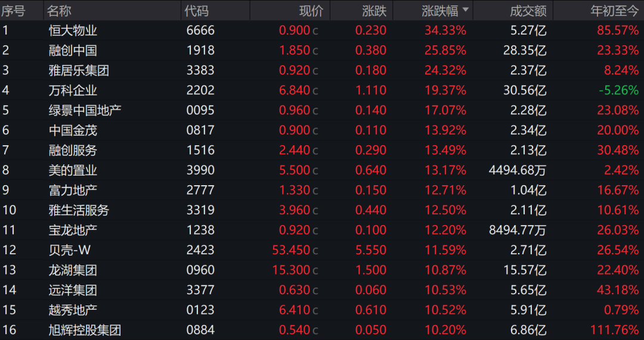Viewport: 644px width, 340px height.
Task: Open 融创中国 stock name
Action: tap(73, 51)
